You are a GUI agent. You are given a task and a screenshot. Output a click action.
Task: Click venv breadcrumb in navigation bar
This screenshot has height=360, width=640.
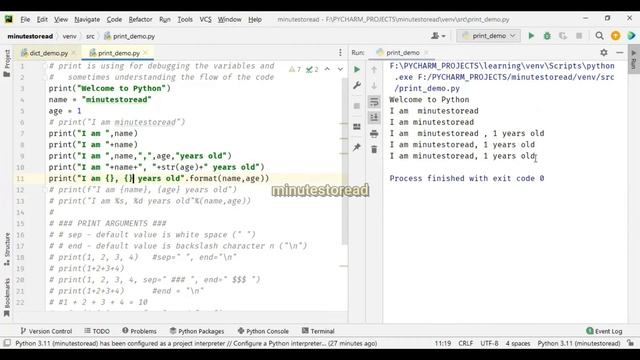pos(69,36)
